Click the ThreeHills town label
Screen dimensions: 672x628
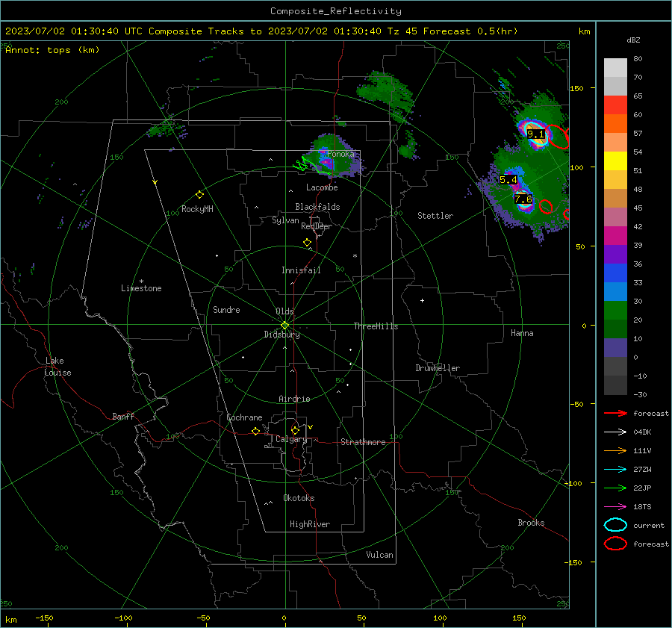(376, 326)
